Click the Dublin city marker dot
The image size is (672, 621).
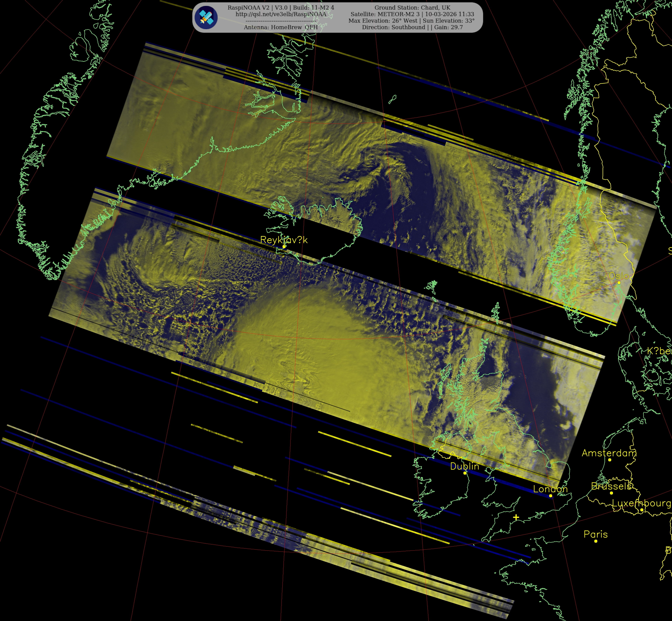point(465,473)
